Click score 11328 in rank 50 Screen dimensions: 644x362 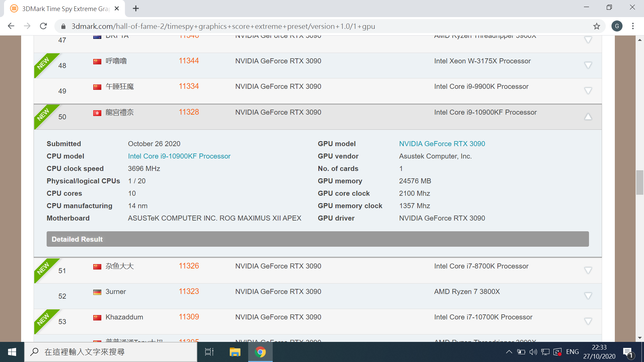(x=189, y=112)
